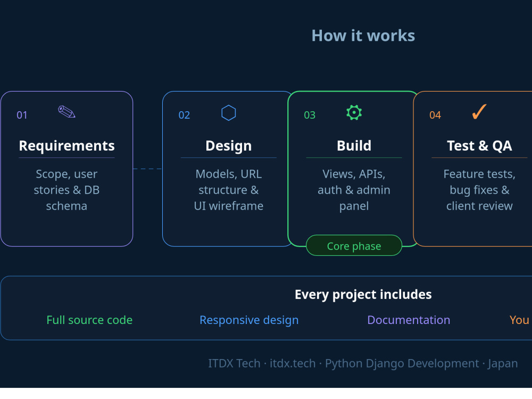532x399 pixels.
Task: Select Full source code item
Action: [x=89, y=320]
